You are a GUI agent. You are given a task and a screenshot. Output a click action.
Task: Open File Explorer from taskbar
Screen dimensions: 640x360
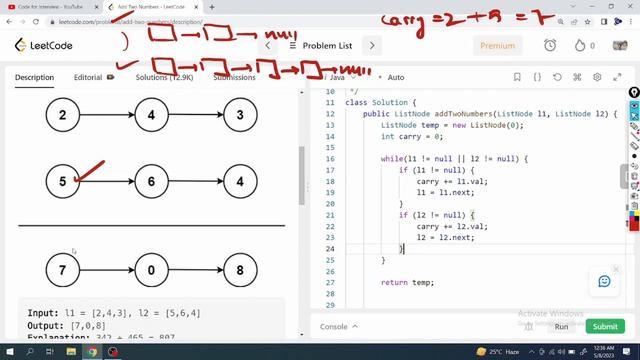(71, 351)
